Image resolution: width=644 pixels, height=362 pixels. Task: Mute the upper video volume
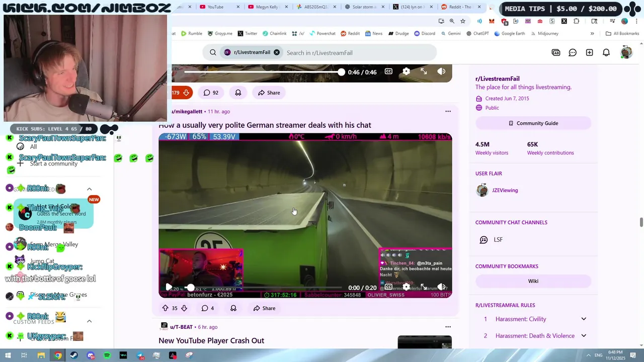(x=441, y=71)
